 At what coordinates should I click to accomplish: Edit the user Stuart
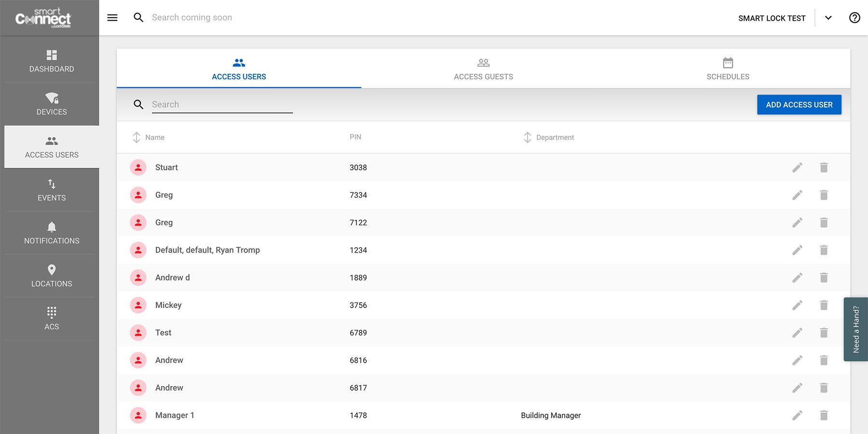(797, 167)
